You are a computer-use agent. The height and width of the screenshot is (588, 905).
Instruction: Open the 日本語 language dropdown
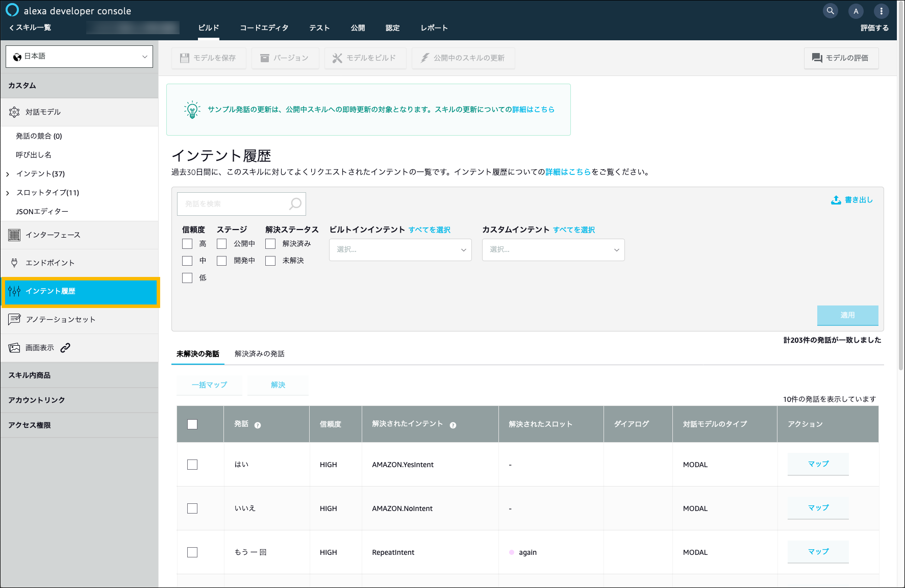tap(79, 57)
